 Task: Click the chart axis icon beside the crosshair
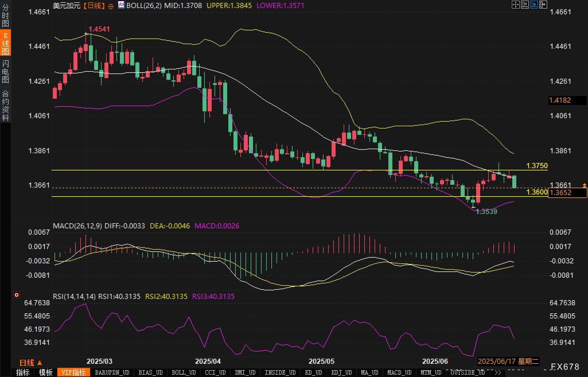[525, 5]
